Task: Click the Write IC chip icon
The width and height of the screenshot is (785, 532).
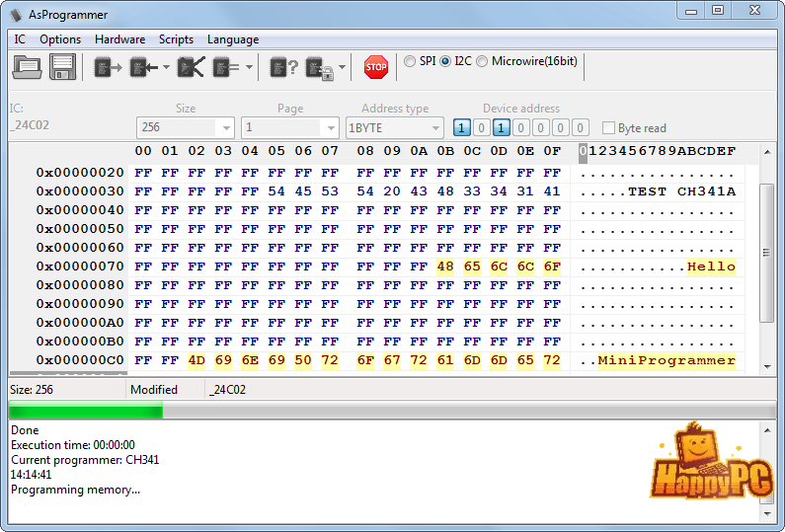Action: tap(144, 67)
